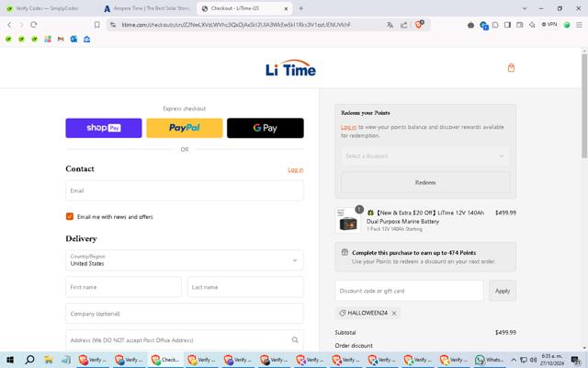This screenshot has height=368, width=588.
Task: Expand the Country/Region dropdown
Action: coord(185,260)
